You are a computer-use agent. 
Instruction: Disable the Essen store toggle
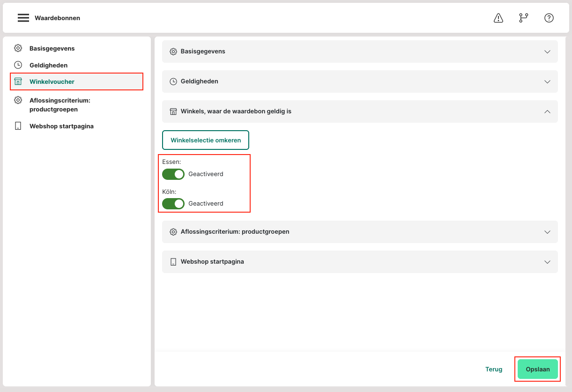pos(173,174)
